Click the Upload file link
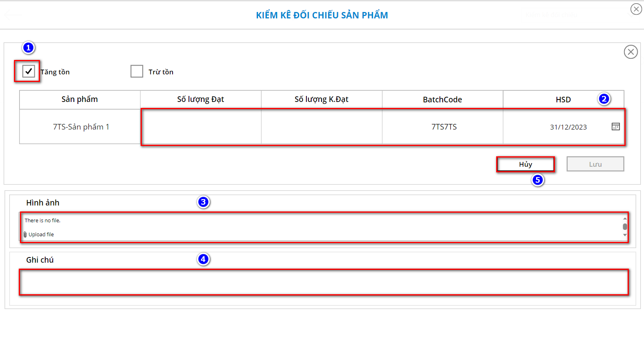The height and width of the screenshot is (363, 644). [41, 235]
